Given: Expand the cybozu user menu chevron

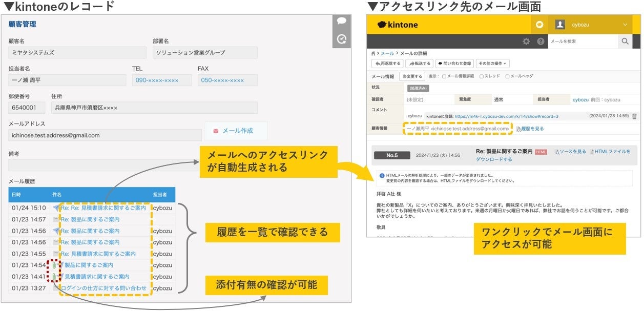Looking at the screenshot, I should [x=625, y=25].
